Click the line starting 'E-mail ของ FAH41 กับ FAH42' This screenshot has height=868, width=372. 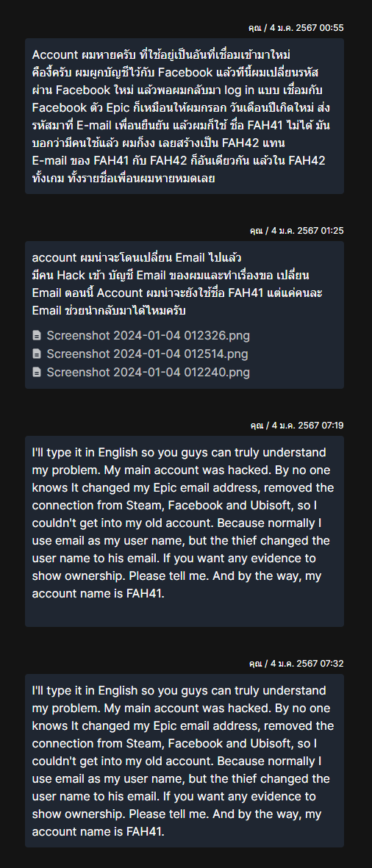(x=178, y=160)
